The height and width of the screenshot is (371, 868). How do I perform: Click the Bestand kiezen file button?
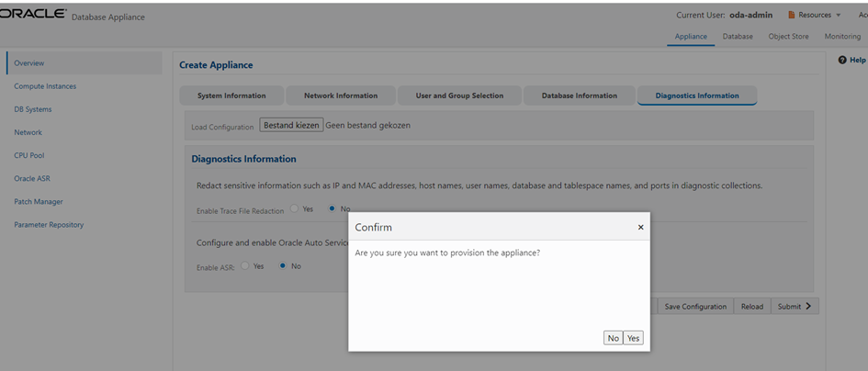coord(291,125)
